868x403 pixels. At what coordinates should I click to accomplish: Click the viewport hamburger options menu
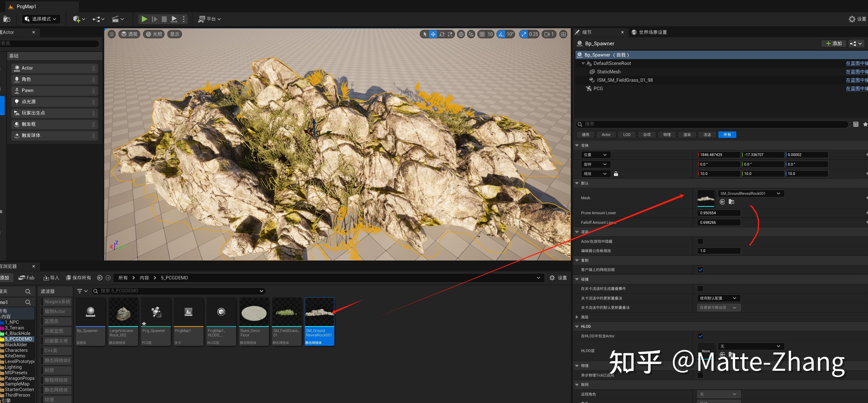[112, 34]
